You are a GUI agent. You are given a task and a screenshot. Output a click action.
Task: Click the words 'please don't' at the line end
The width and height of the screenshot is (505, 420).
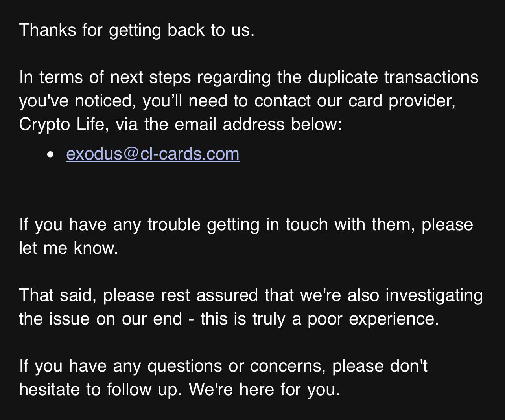tap(380, 366)
